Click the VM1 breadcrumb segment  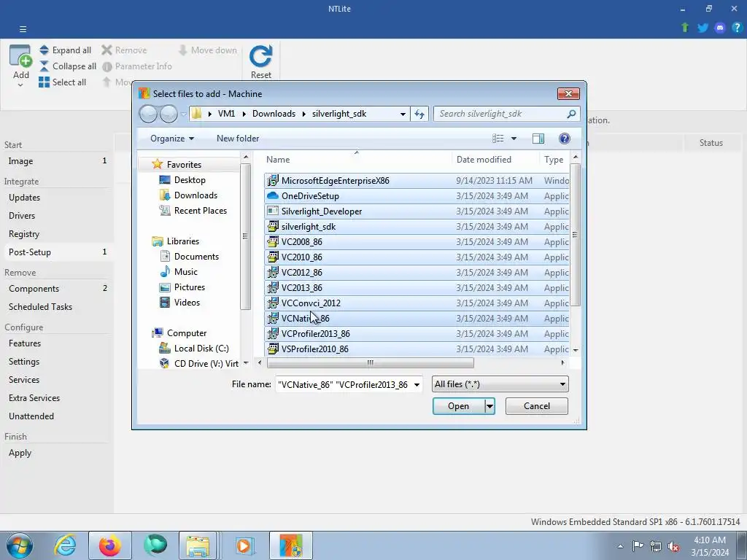click(x=226, y=114)
